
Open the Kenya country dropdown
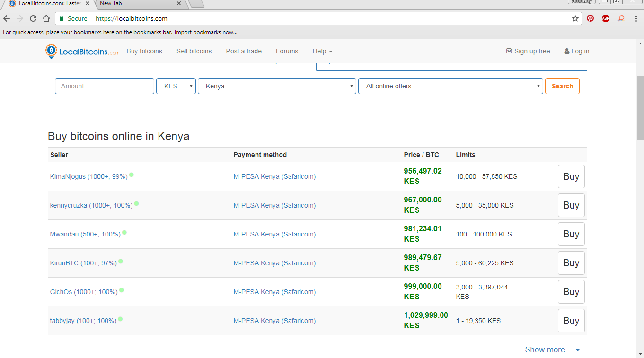coord(277,86)
